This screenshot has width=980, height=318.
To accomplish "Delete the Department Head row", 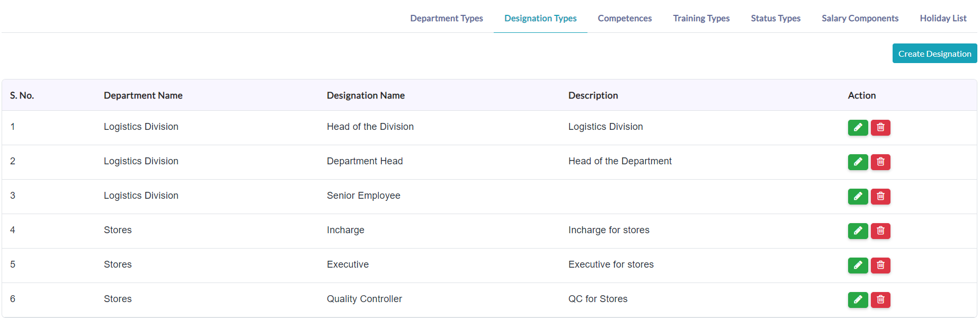I will tap(880, 162).
